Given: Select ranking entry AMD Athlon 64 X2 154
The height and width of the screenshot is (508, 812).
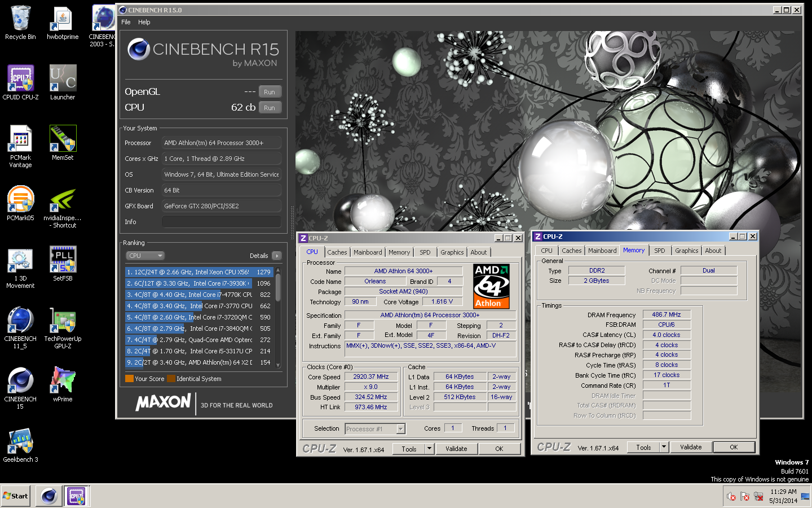Looking at the screenshot, I should [x=199, y=362].
